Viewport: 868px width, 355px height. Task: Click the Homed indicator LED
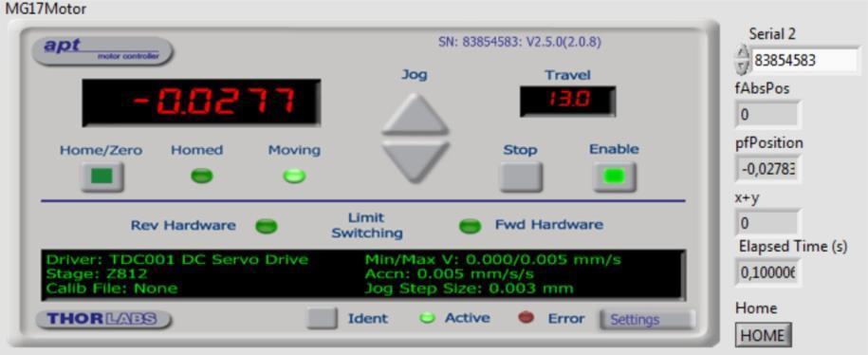coord(201,177)
